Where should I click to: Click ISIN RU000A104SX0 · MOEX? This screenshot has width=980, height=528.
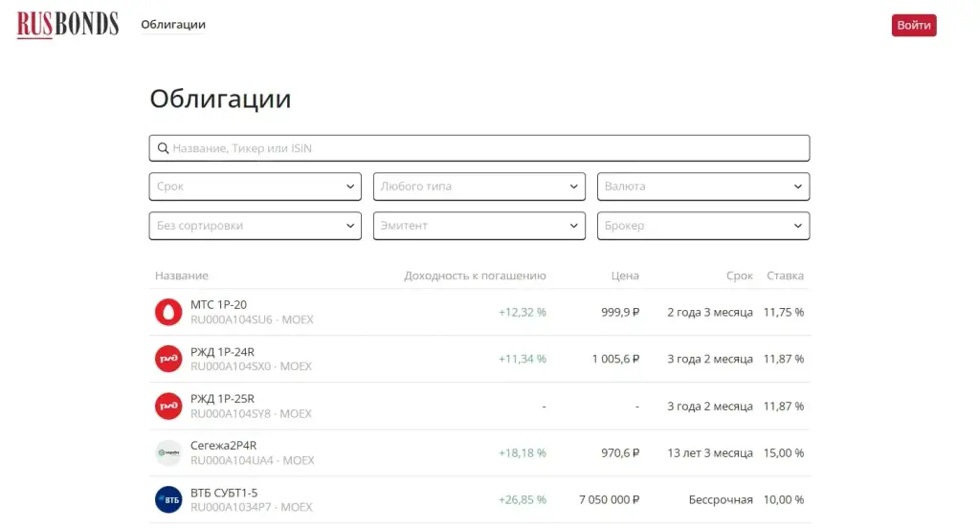pos(252,366)
